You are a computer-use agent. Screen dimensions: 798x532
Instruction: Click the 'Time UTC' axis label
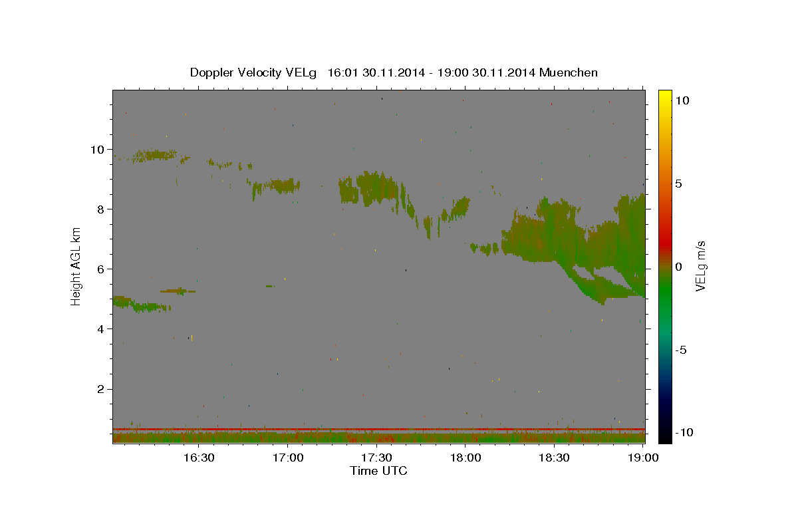click(378, 471)
